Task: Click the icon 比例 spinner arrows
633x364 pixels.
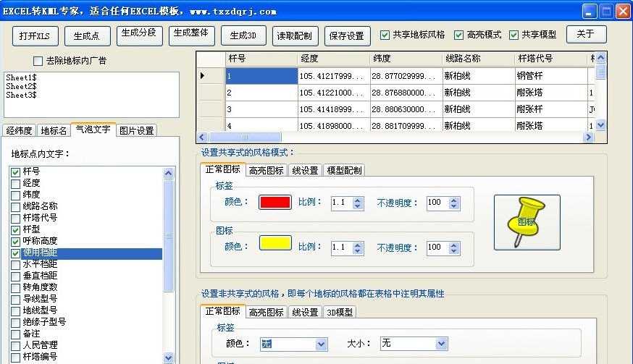Action: click(357, 247)
